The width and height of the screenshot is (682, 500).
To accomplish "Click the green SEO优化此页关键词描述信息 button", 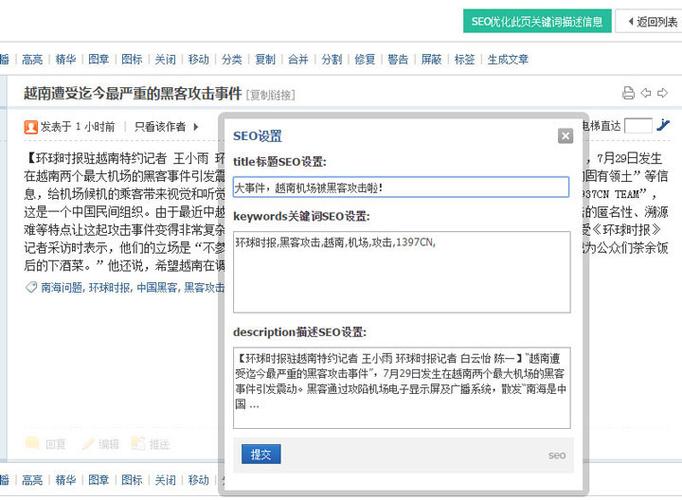I will (x=537, y=22).
